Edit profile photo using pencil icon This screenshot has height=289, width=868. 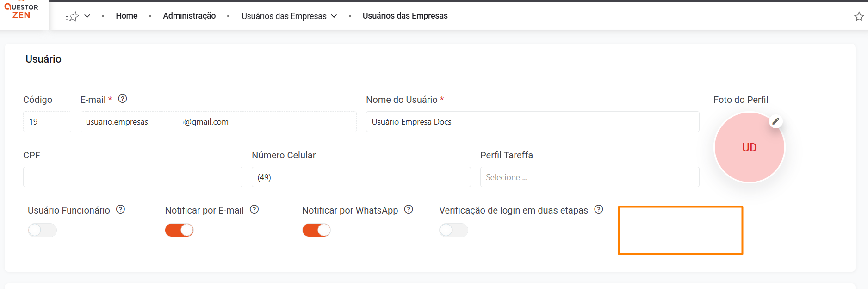(x=776, y=121)
